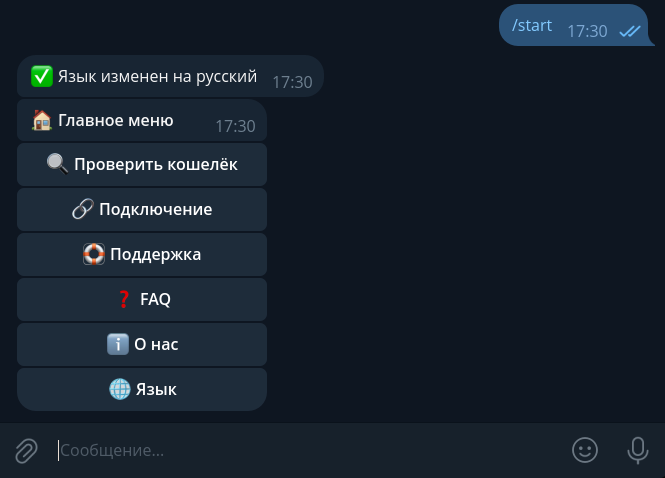This screenshot has height=478, width=665.
Task: Click the chain link icon on Подключение
Action: [82, 210]
